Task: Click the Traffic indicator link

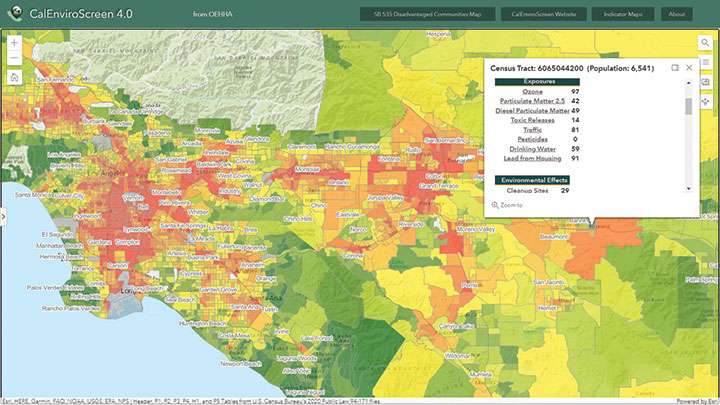Action: tap(532, 129)
